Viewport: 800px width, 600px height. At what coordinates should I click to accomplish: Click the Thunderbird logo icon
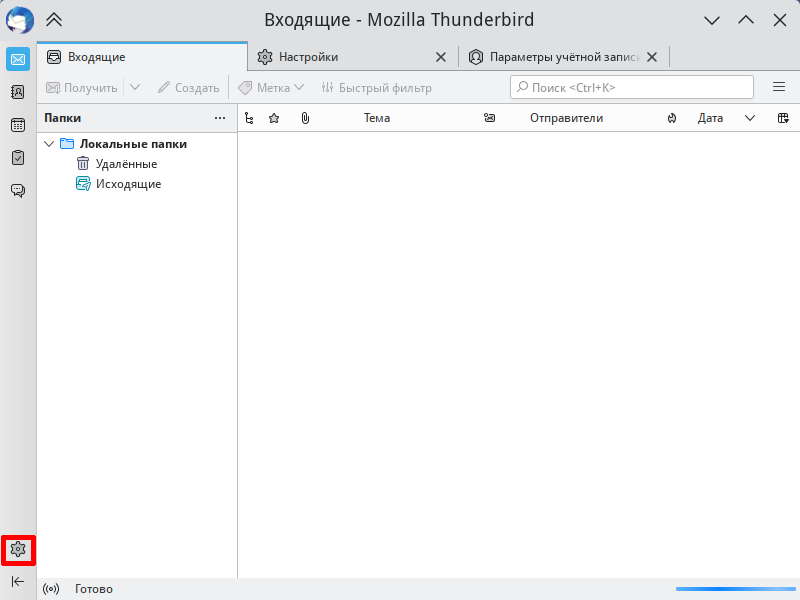pyautogui.click(x=19, y=20)
